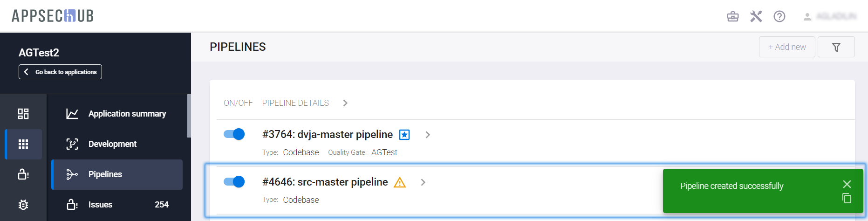Expand the #3764 dvja-master pipeline row
The image size is (868, 221).
428,135
